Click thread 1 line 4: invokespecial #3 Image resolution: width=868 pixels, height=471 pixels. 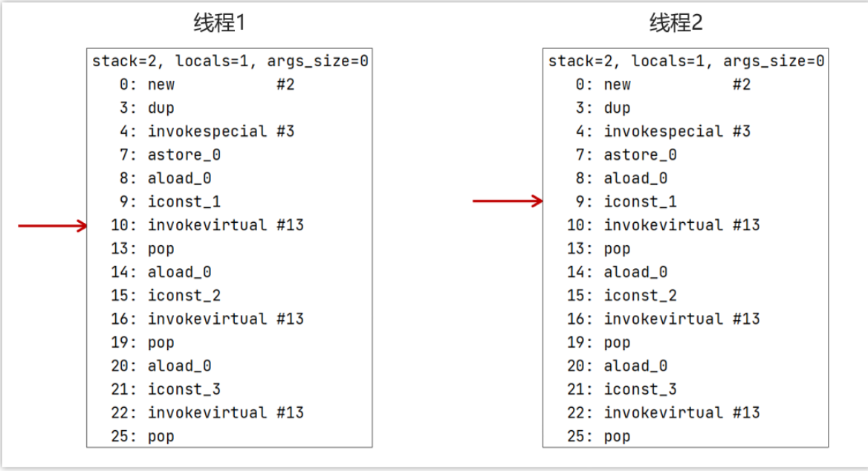pos(207,131)
